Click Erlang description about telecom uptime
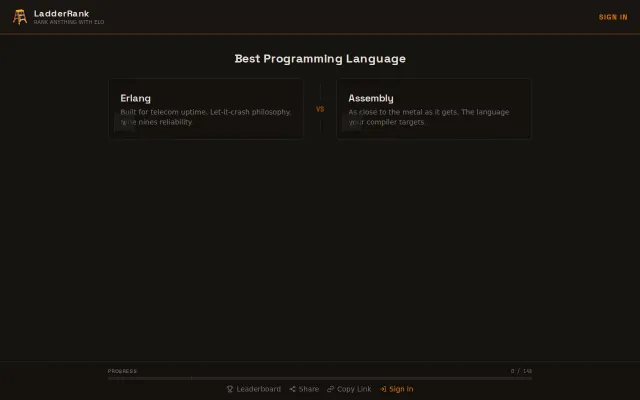Image resolution: width=640 pixels, height=400 pixels. tap(206, 117)
